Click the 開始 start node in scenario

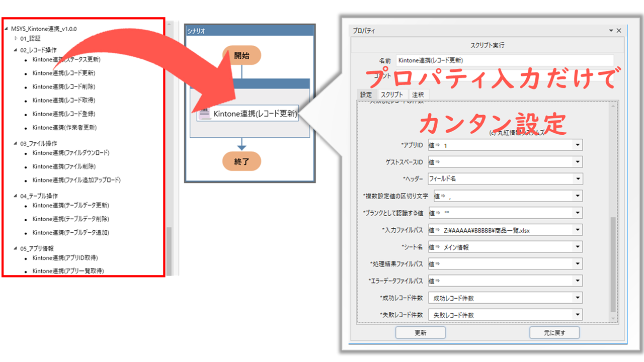coord(242,55)
